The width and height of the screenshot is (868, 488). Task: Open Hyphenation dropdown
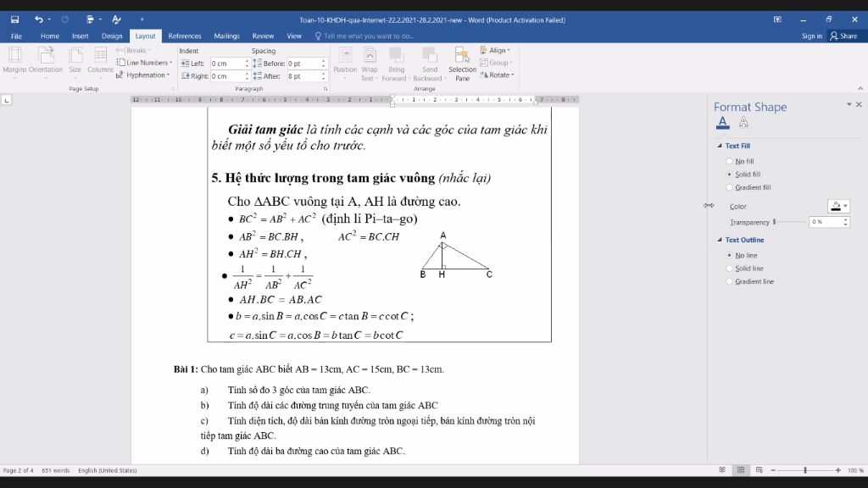142,75
